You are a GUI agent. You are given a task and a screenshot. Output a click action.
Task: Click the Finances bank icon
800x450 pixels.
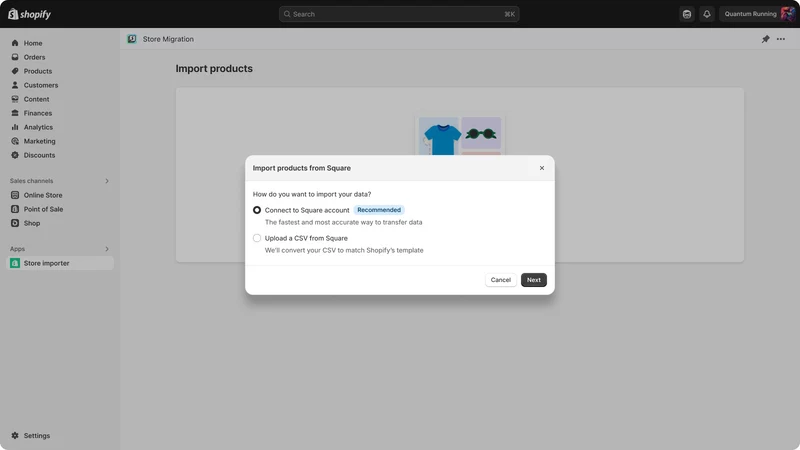(x=15, y=113)
